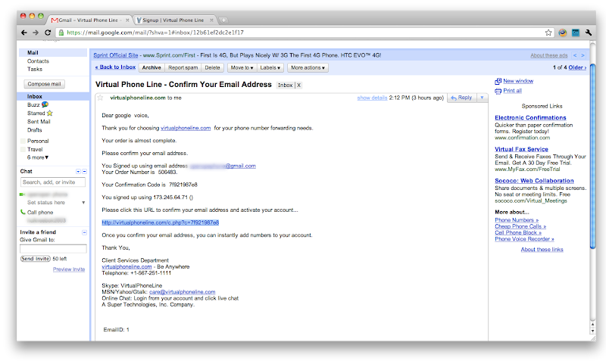
Task: Show next ad with right arrow
Action: coord(583,55)
